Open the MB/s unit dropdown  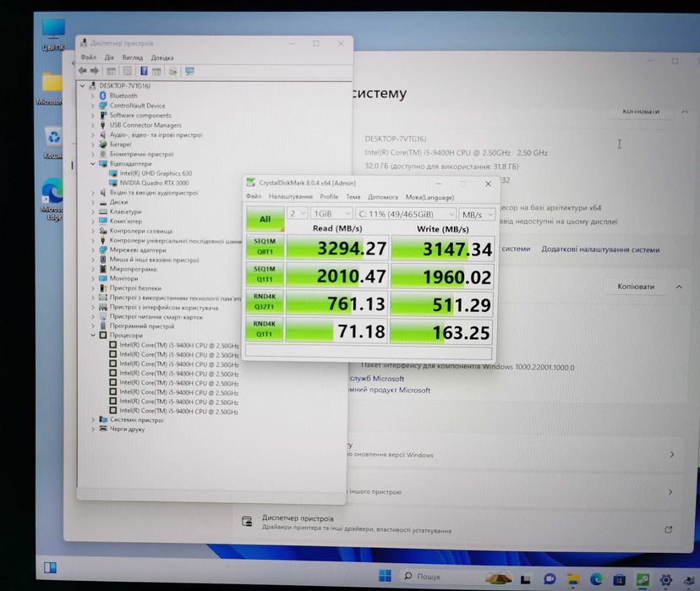click(x=477, y=215)
